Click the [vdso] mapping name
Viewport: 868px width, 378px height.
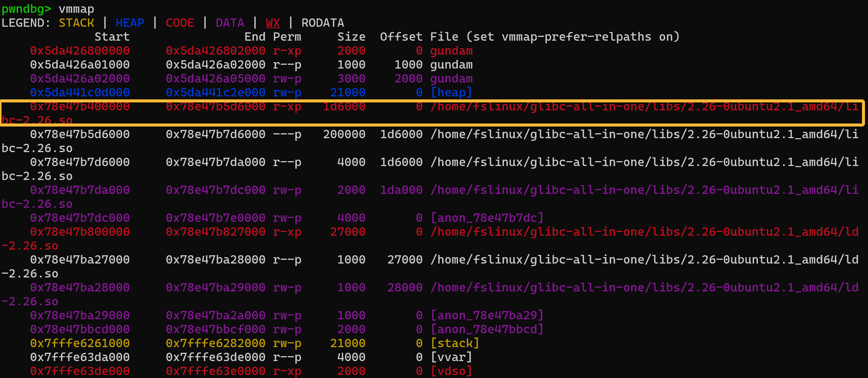(x=451, y=371)
